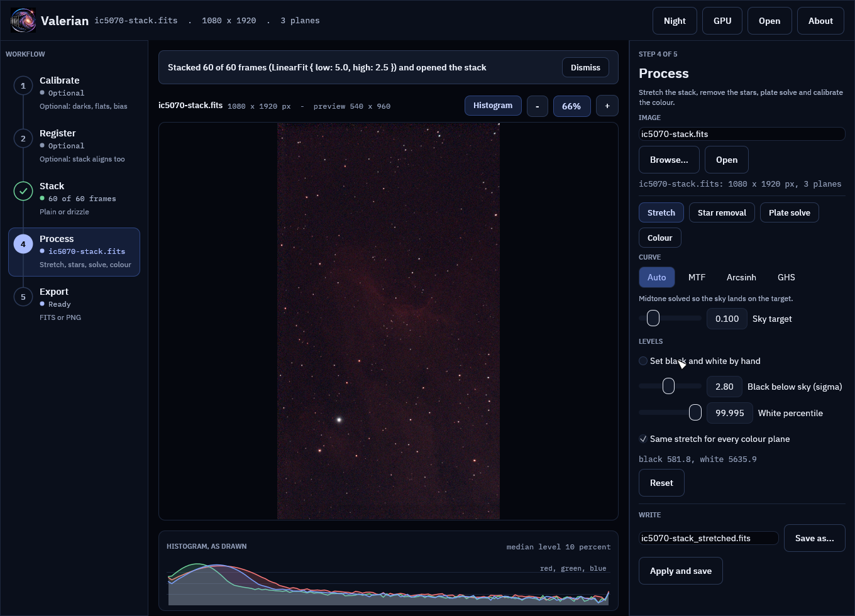This screenshot has width=855, height=616.
Task: Click the histogram graph panel
Action: pos(389,570)
